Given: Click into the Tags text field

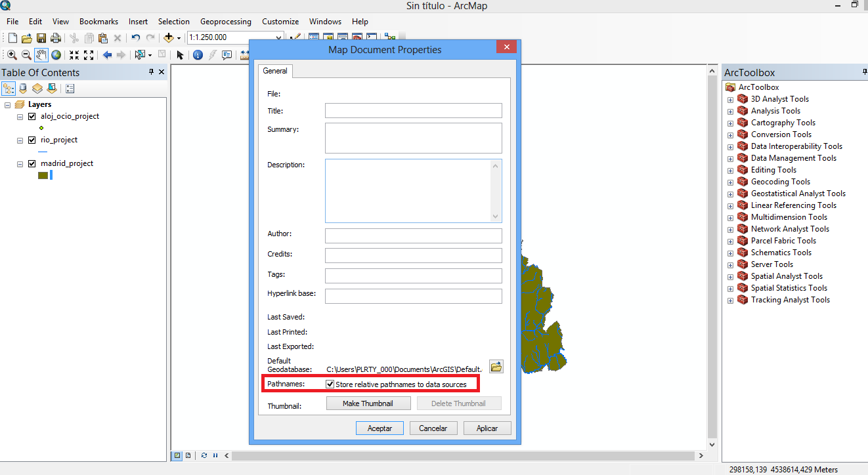Looking at the screenshot, I should [x=414, y=276].
